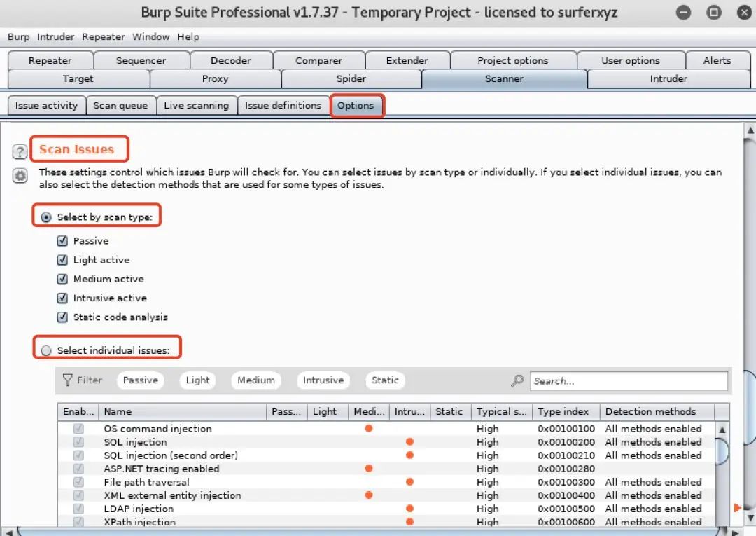Click the main panel scrollbar up arrow
The height and width of the screenshot is (536, 756).
coord(750,130)
